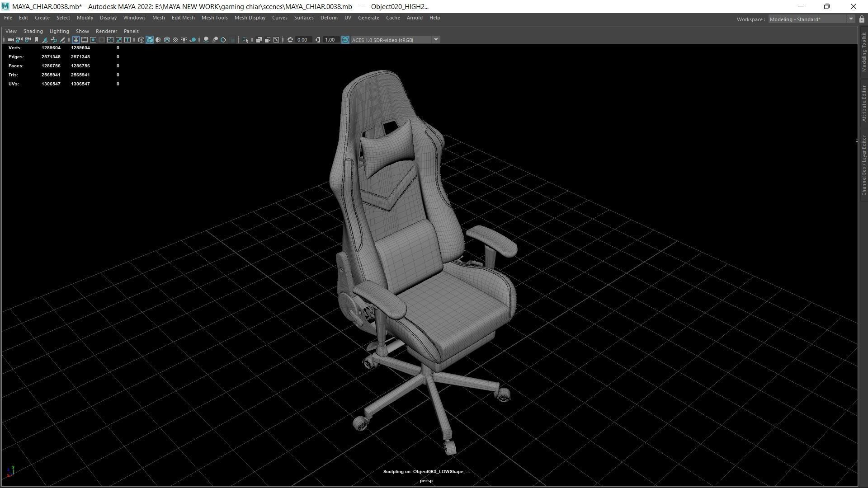Click the Shadows icon in panel toolbar

click(193, 40)
